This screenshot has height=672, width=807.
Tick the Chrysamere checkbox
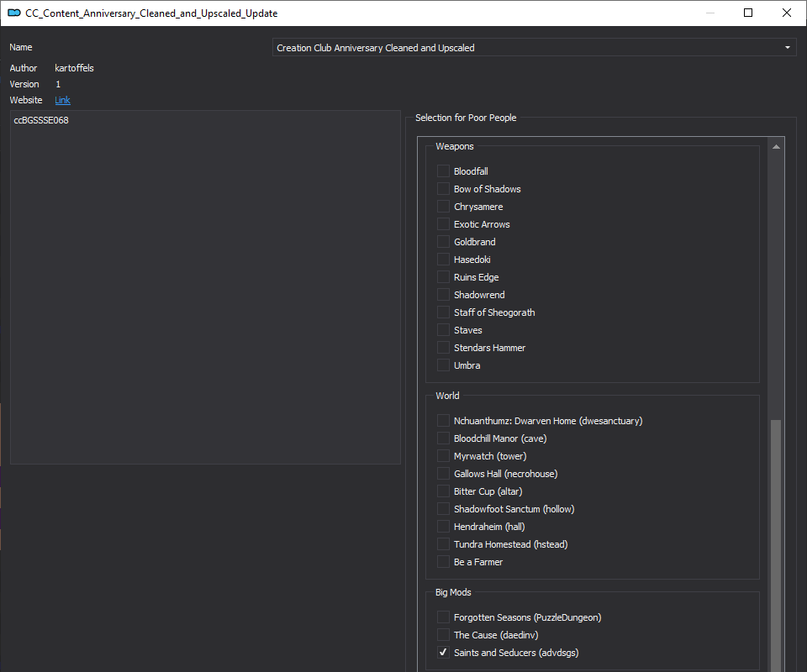tap(443, 206)
